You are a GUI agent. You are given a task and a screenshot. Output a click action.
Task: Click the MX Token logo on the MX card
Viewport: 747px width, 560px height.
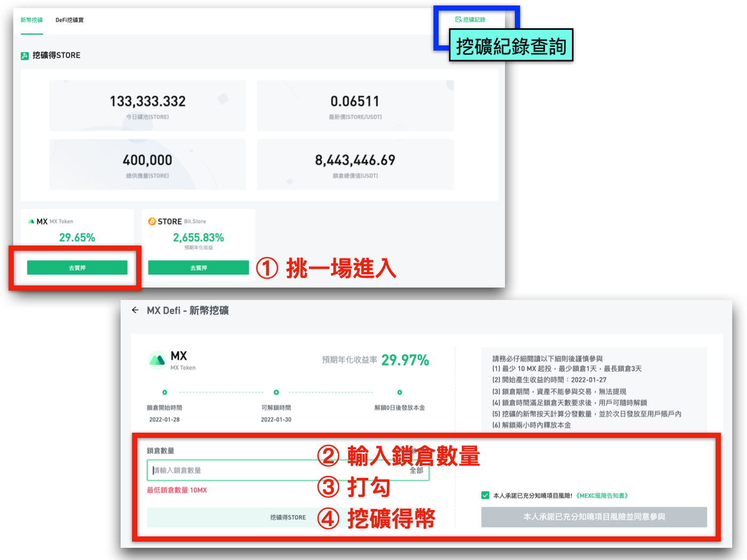click(x=32, y=221)
